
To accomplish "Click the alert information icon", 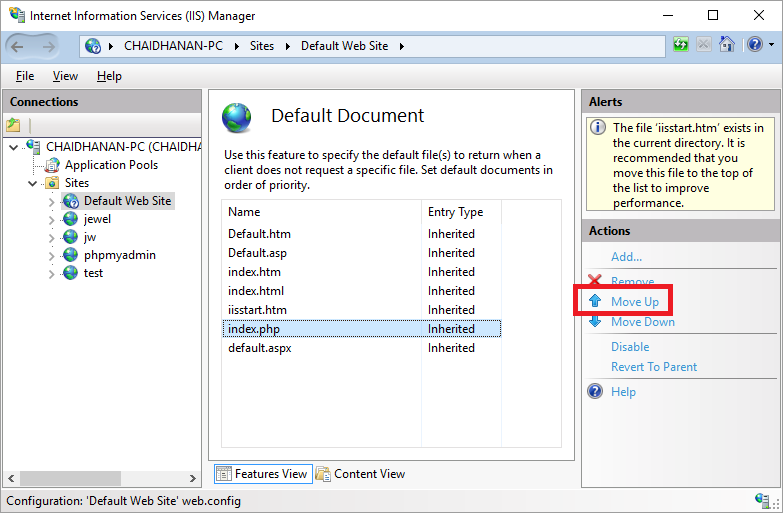I will (598, 127).
